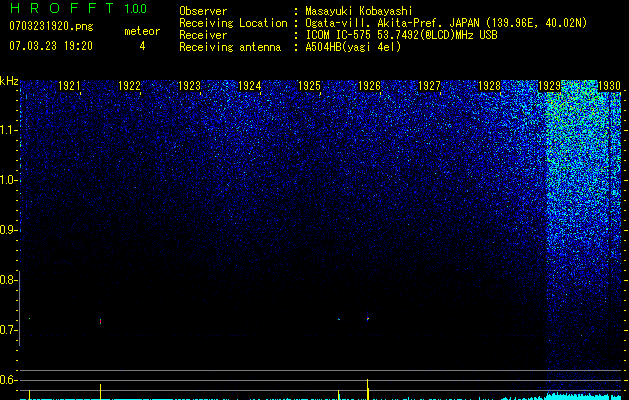
Task: Click the Observer field label
Action: pyautogui.click(x=203, y=11)
